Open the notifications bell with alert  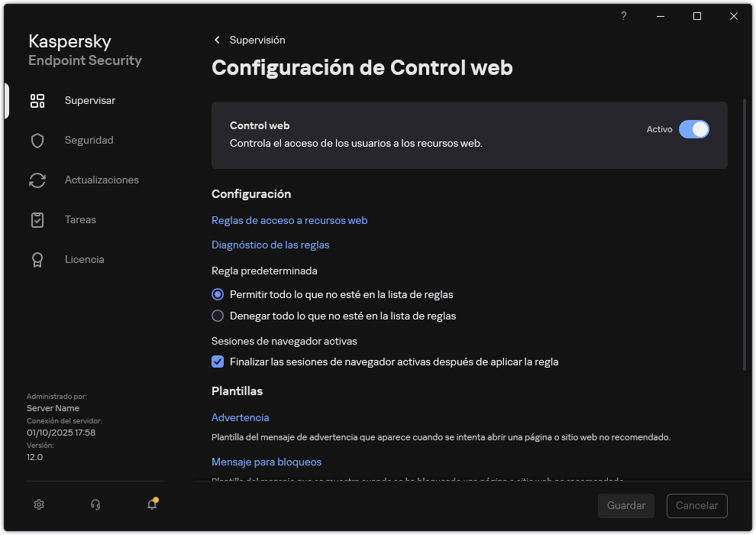[151, 504]
